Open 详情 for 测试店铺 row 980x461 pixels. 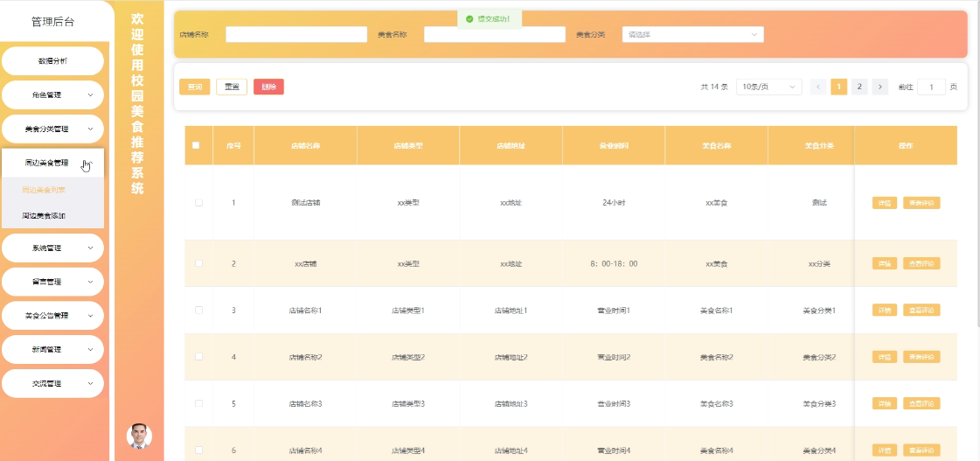coord(885,203)
